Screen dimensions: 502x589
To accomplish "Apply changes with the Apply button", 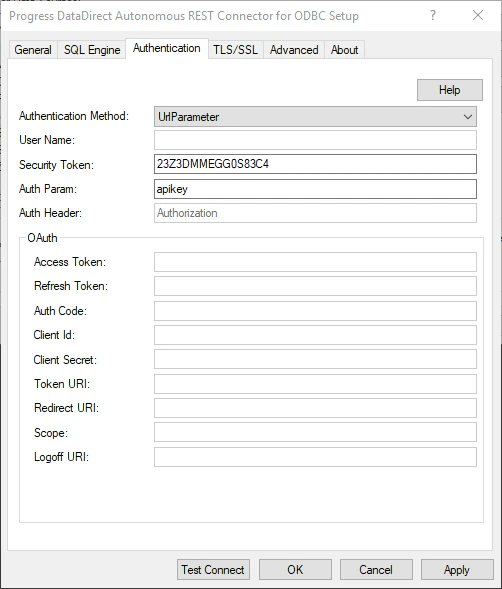I will pyautogui.click(x=457, y=569).
